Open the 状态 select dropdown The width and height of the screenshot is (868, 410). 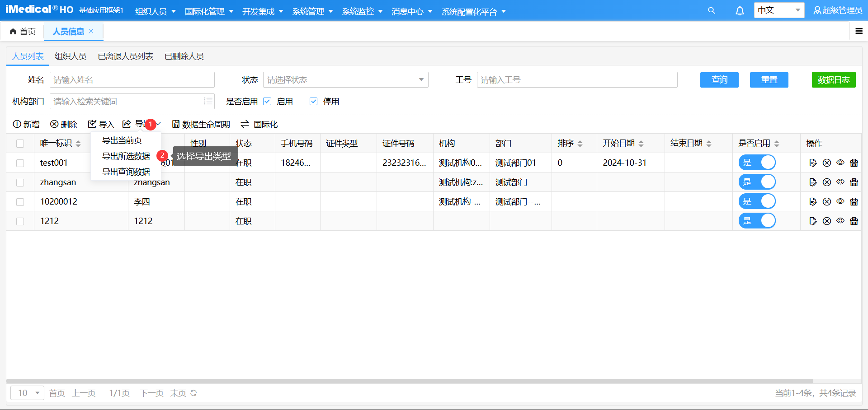[345, 80]
